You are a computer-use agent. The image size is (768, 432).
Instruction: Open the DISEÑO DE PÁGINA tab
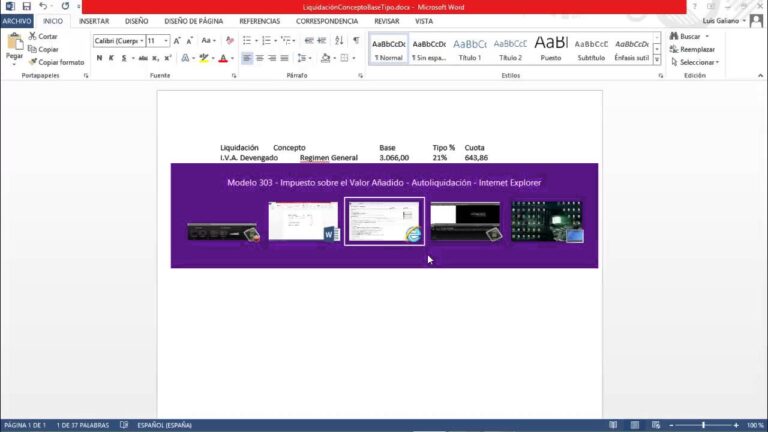[193, 21]
